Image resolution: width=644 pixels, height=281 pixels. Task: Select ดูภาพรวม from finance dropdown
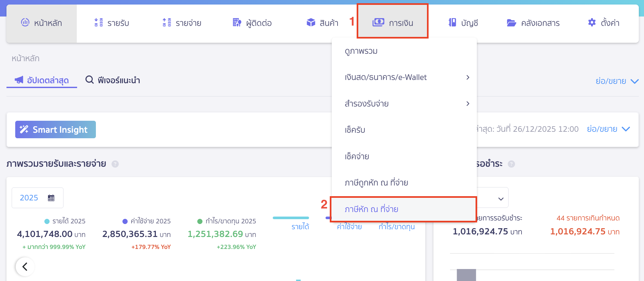tap(404, 51)
